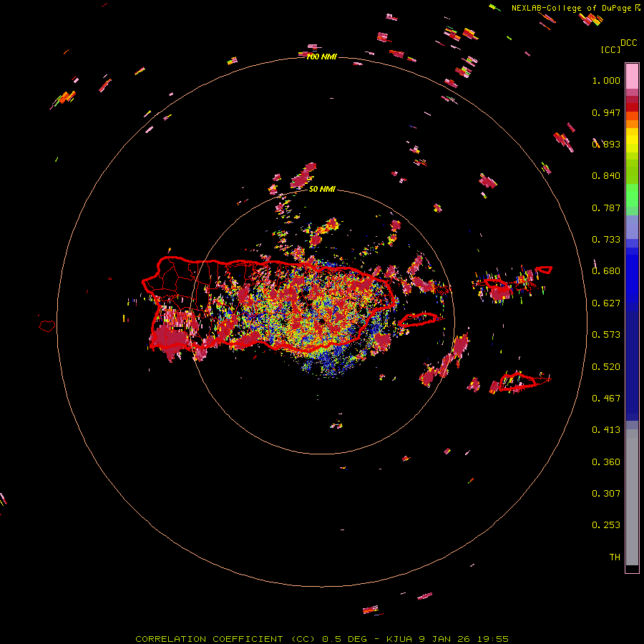Screen dimensions: 644x644
Task: Click the 0.680 legend value
Action: pos(606,271)
